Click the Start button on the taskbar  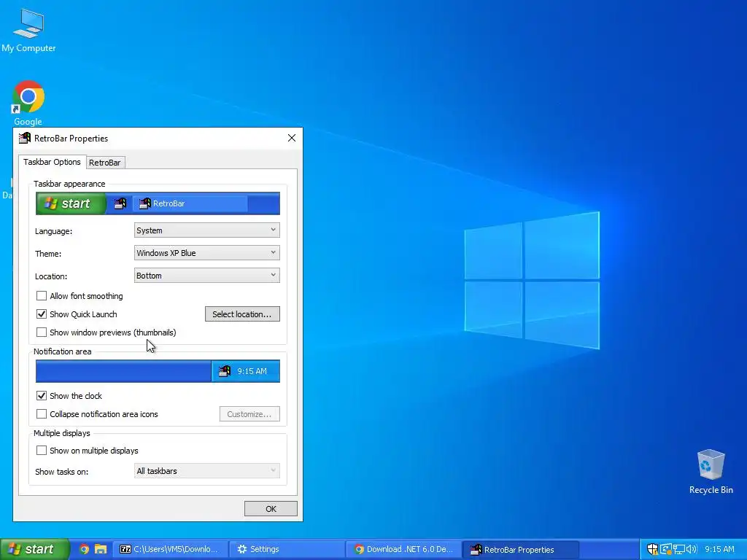35,549
